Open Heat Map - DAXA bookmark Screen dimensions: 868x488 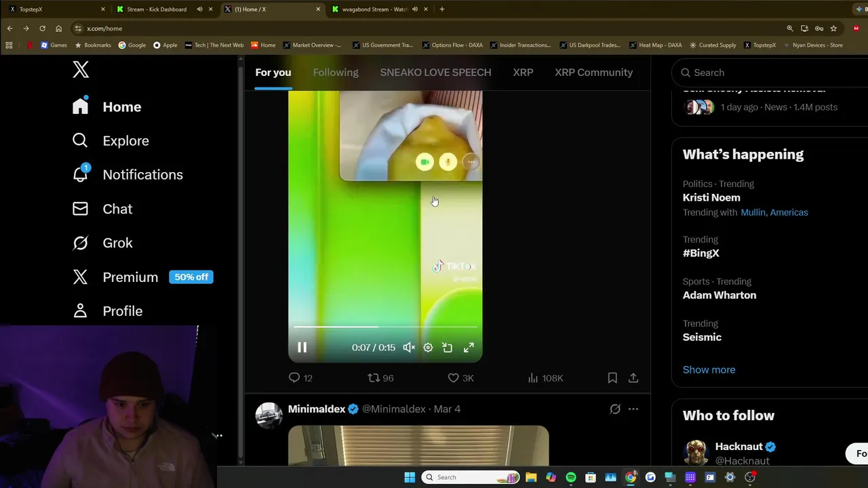coord(655,45)
